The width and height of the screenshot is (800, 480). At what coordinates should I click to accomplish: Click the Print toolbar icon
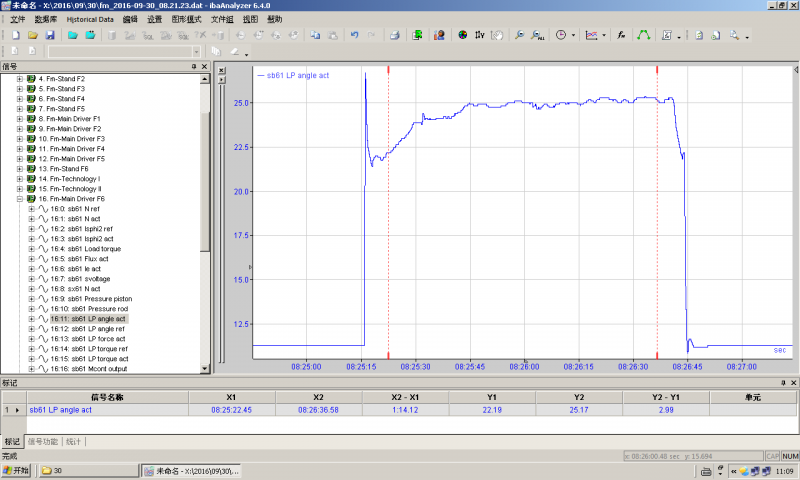click(394, 35)
